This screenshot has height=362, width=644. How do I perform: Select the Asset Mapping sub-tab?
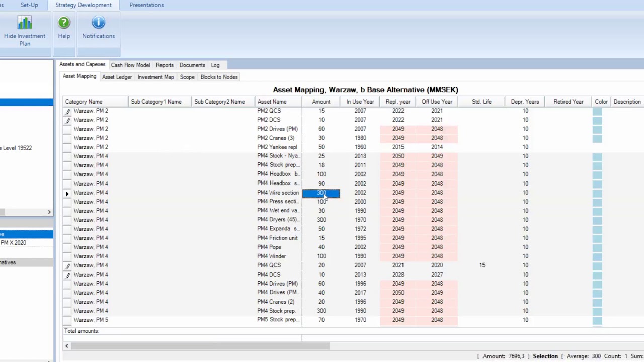pos(79,76)
